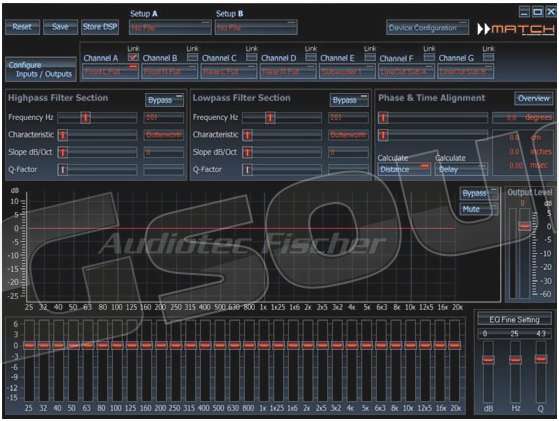Toggle Bypass in Highpass Filter Section

[164, 100]
